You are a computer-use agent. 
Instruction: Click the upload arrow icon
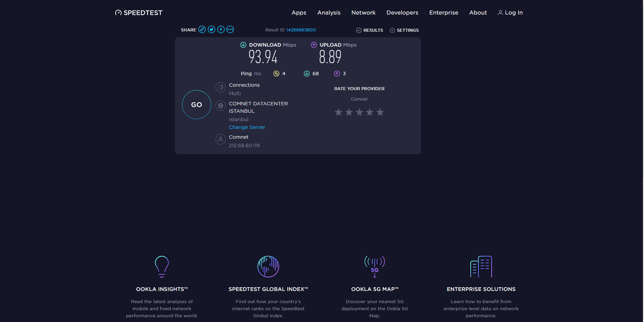click(314, 45)
